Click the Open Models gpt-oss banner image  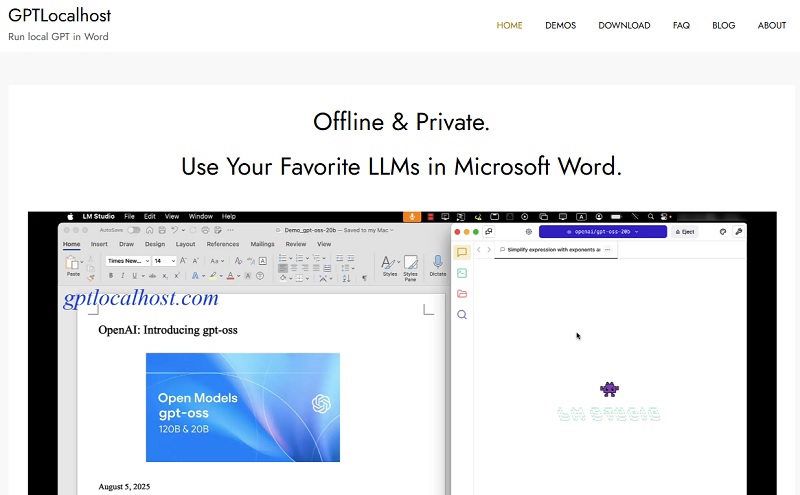click(x=243, y=407)
